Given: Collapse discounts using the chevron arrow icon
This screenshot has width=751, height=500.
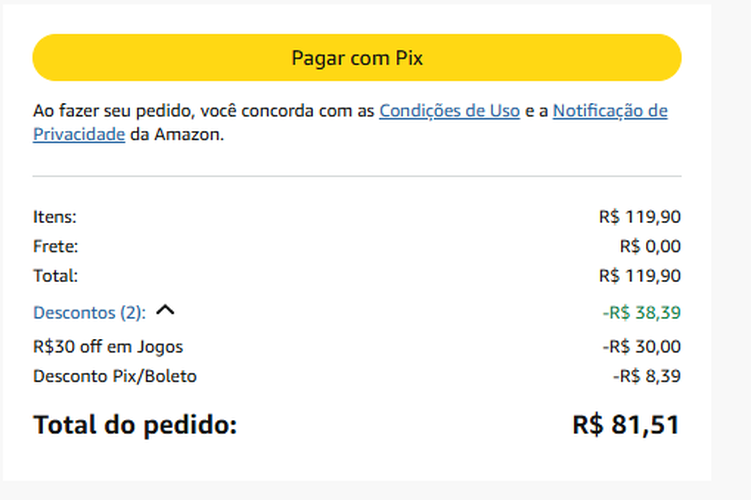Looking at the screenshot, I should (x=166, y=311).
